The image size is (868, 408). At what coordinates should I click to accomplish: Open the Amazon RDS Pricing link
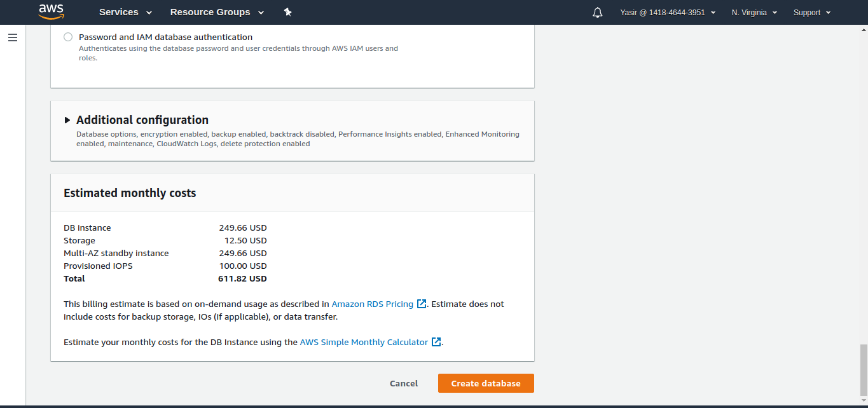tap(373, 304)
